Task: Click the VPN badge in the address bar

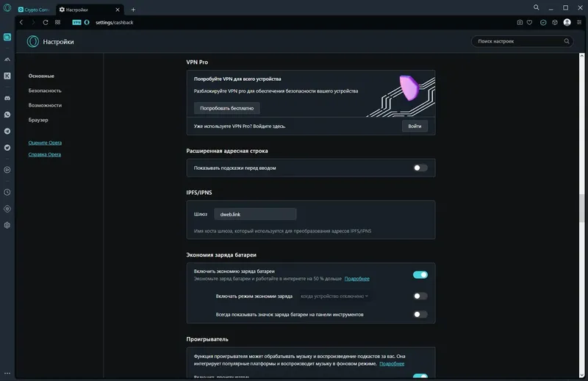Action: coord(77,23)
